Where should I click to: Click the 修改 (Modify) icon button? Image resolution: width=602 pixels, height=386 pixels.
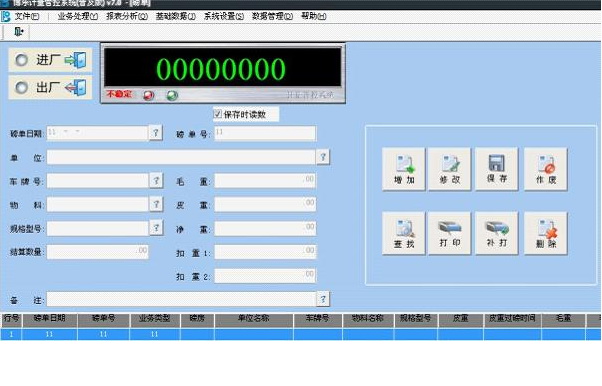tap(450, 169)
